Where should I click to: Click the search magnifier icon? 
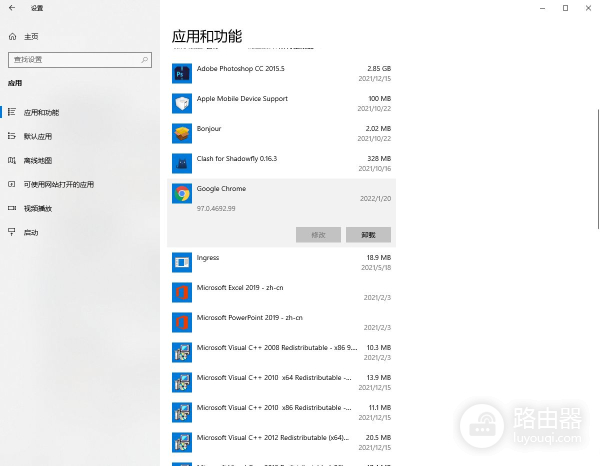click(144, 60)
